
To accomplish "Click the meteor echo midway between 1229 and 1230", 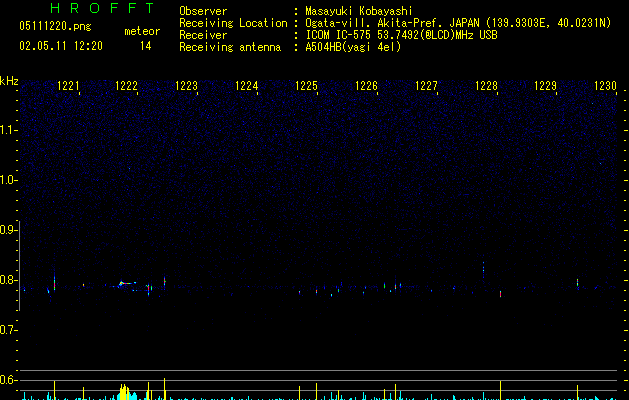I will [578, 282].
